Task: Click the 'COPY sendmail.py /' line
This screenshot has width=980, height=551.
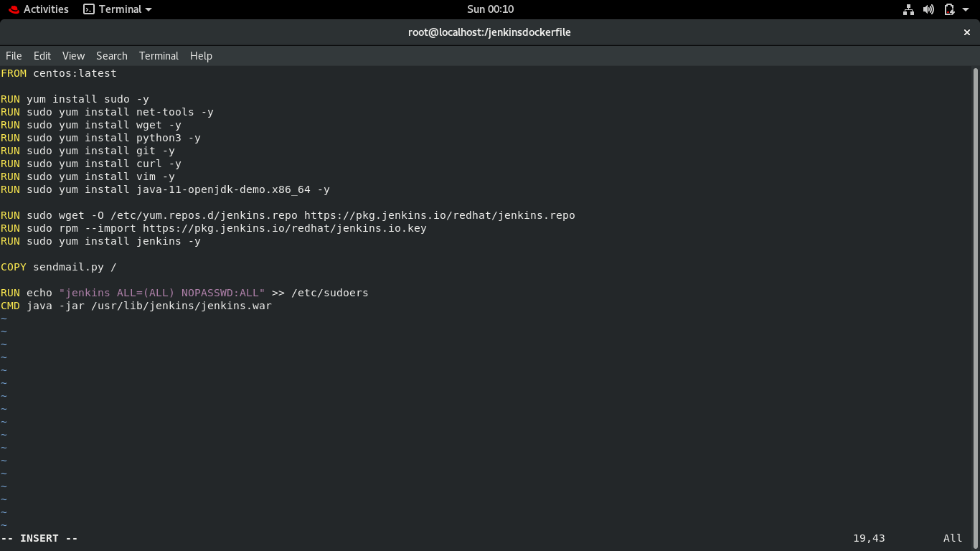Action: (58, 267)
